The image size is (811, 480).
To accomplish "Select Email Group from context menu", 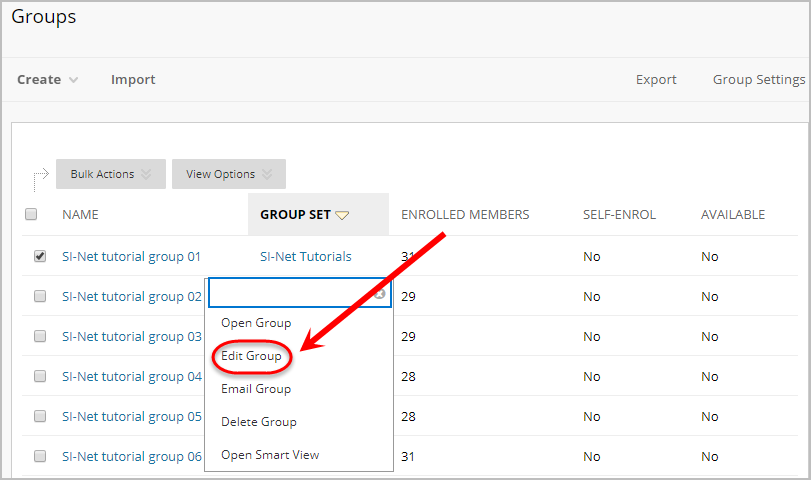I will (256, 389).
